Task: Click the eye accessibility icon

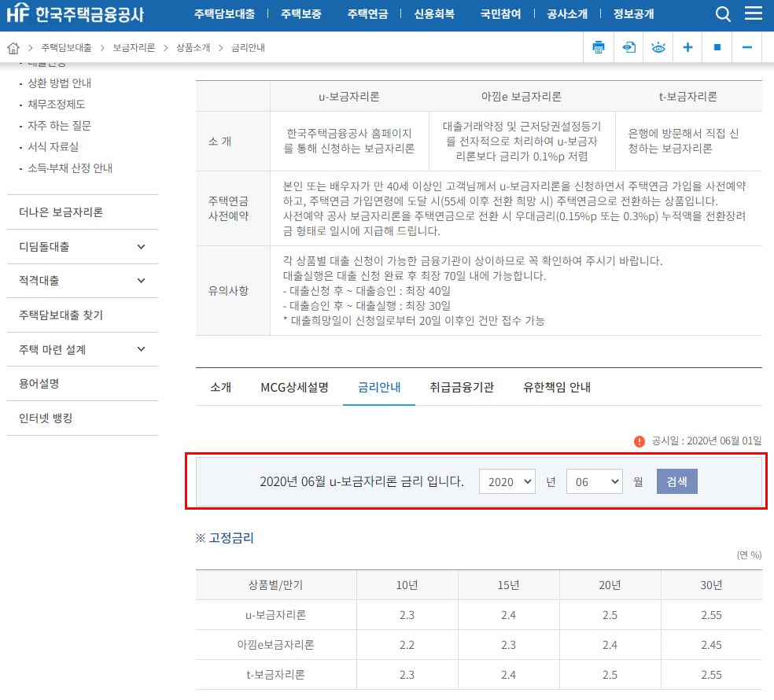Action: (x=658, y=47)
